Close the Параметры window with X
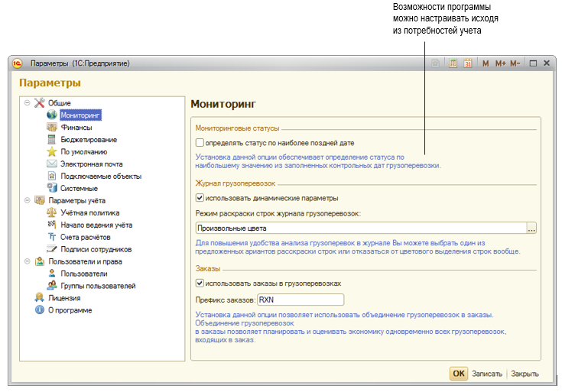Screen dimensions: 562x392 [x=547, y=63]
